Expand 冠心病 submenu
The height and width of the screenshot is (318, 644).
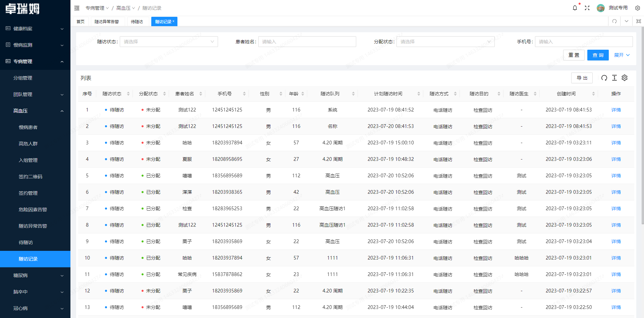point(35,308)
